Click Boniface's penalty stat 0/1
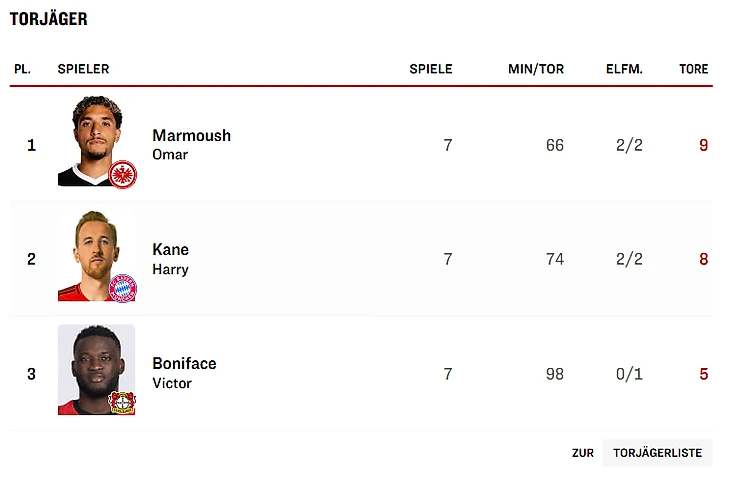 point(629,374)
